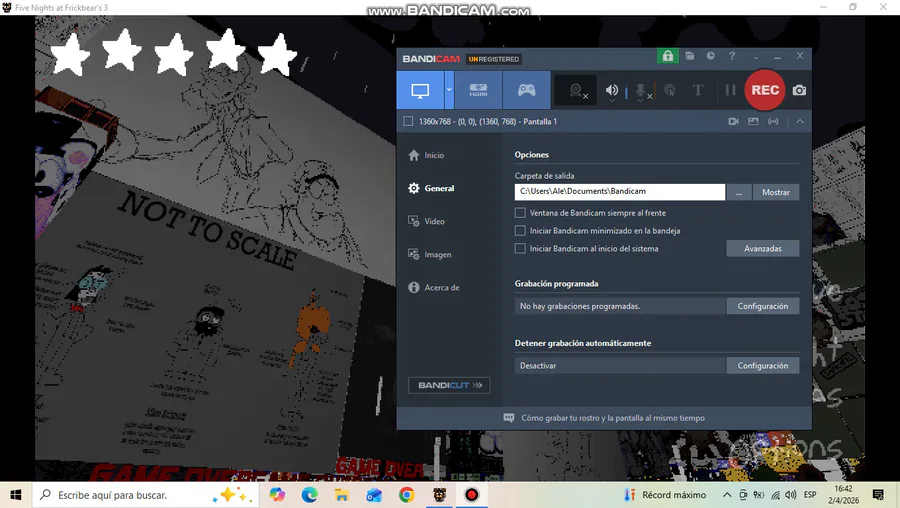Click the broadcast signal icon in status row

pos(773,122)
